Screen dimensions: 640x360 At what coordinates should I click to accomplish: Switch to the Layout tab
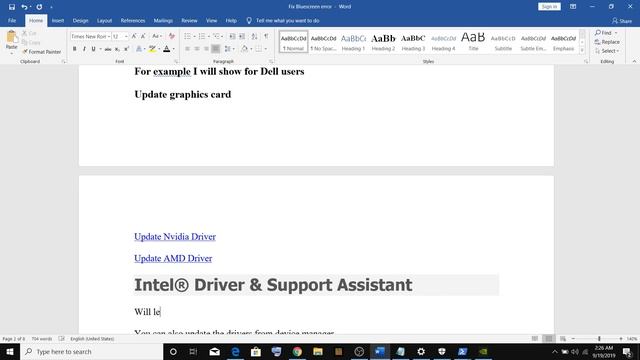(104, 20)
